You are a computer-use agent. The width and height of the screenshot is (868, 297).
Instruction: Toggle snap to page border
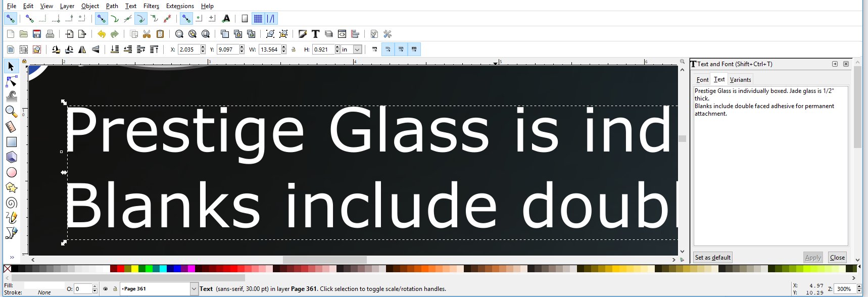(245, 19)
